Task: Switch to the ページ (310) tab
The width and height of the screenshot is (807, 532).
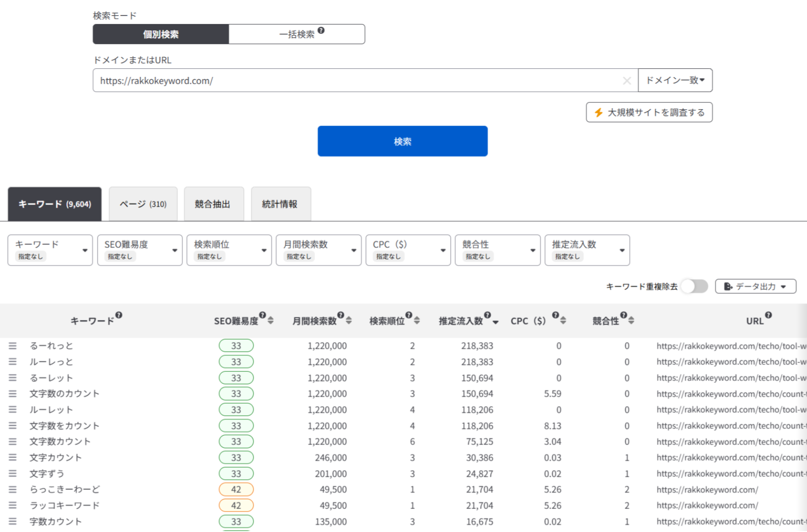Action: 143,204
